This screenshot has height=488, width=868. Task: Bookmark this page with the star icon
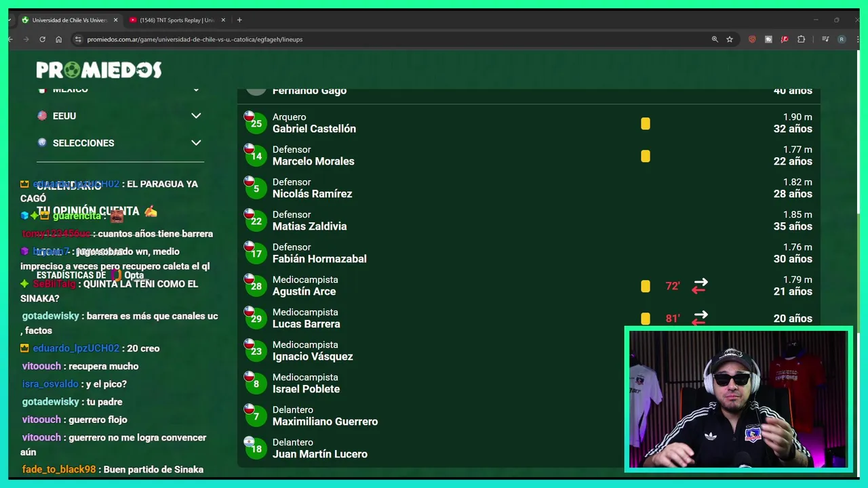click(730, 39)
